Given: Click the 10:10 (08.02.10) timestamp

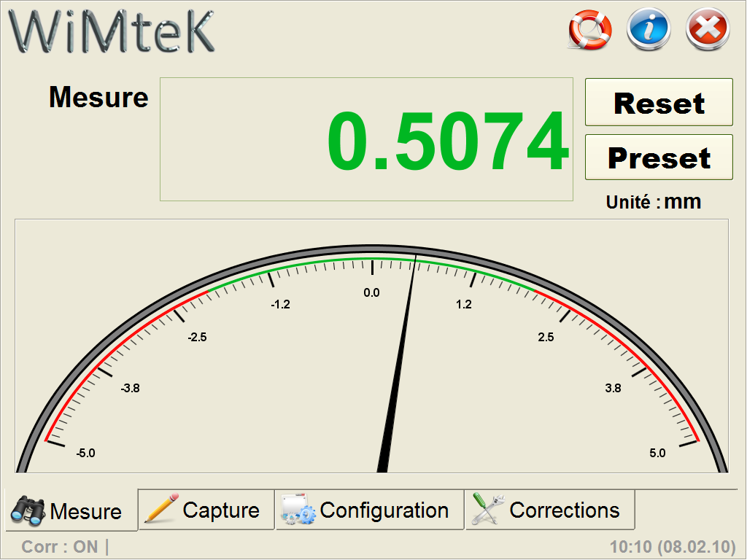Looking at the screenshot, I should [673, 547].
